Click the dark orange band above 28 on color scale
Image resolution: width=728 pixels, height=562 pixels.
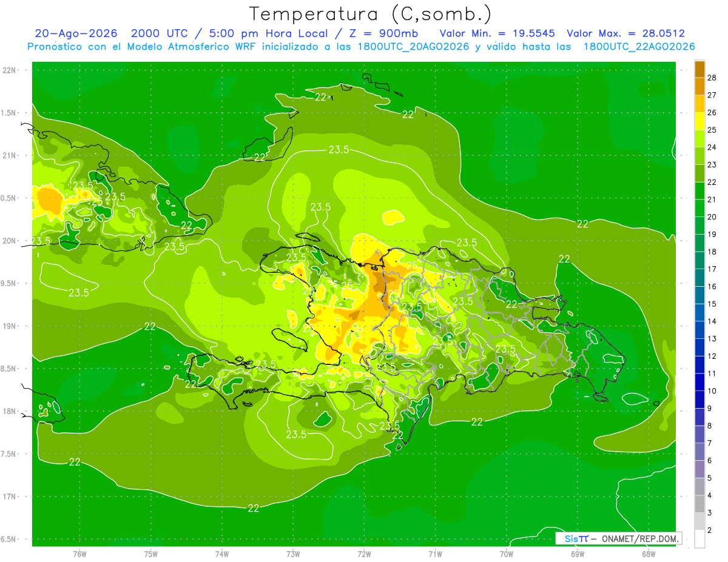pyautogui.click(x=699, y=69)
